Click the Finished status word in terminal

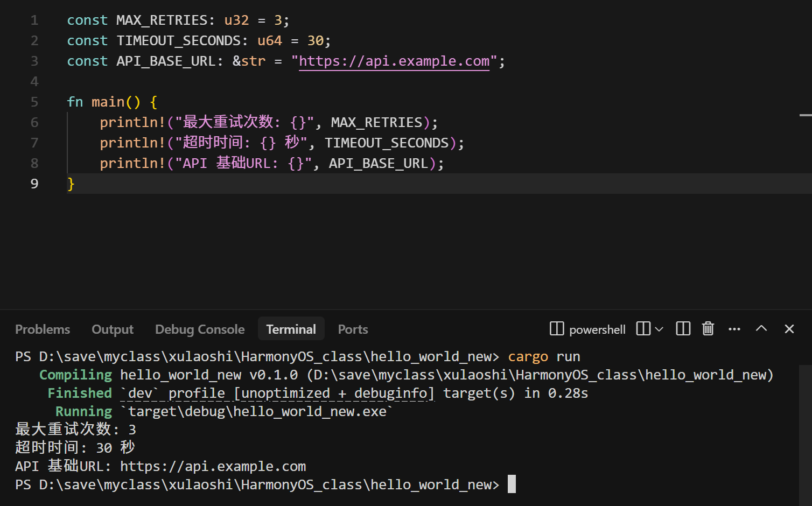point(80,393)
